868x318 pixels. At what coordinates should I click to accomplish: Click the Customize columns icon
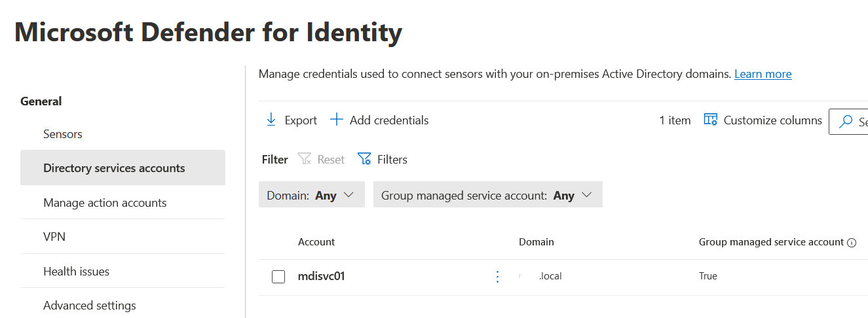[x=710, y=120]
